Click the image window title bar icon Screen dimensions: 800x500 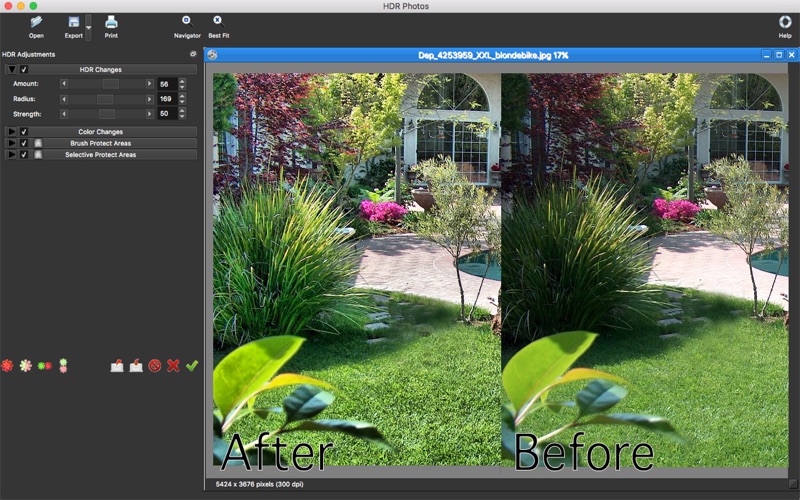(212, 55)
